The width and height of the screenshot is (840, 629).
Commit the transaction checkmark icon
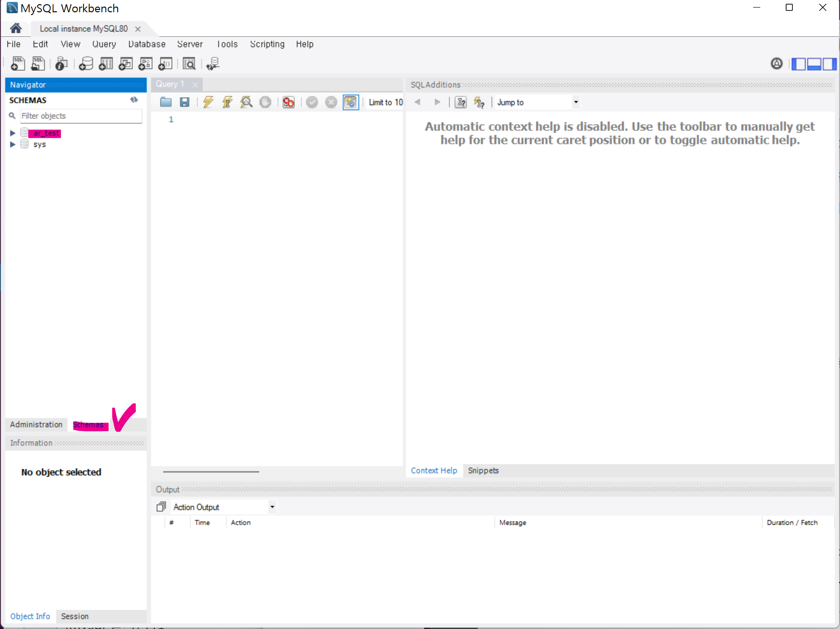(x=312, y=102)
